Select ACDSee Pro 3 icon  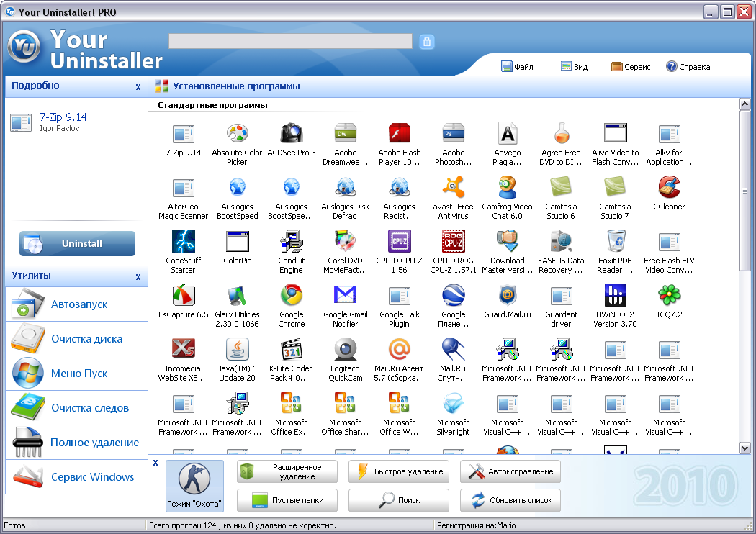[291, 134]
